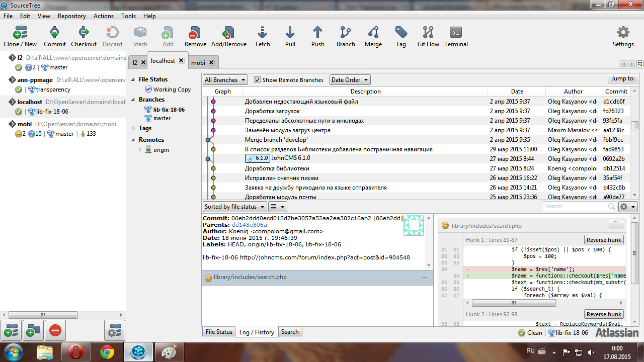Click the Fetch toolbar icon
Image resolution: width=644 pixels, height=362 pixels.
(263, 34)
